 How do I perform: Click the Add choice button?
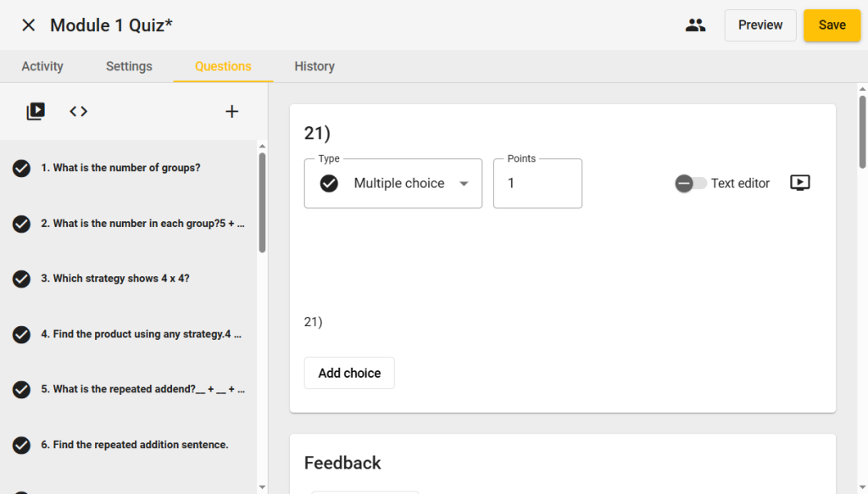(x=349, y=373)
